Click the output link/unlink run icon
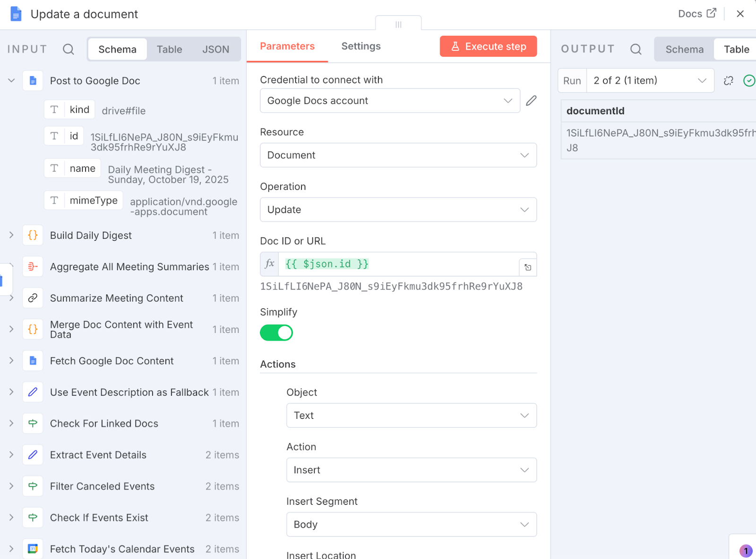Image resolution: width=756 pixels, height=559 pixels. [x=728, y=81]
